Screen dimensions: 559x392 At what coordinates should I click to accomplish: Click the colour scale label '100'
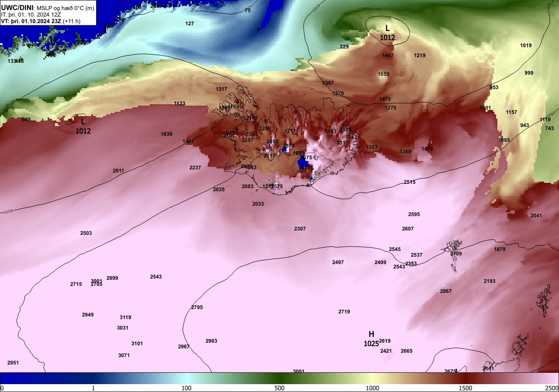tap(186, 388)
